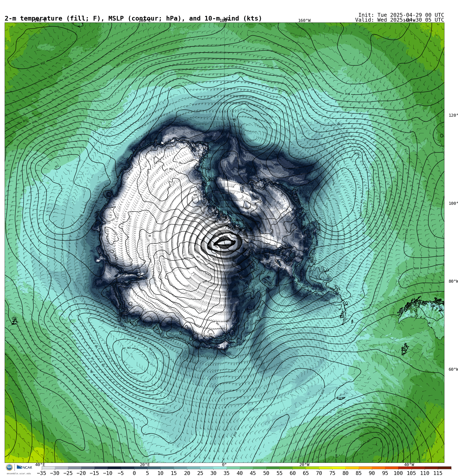Click the 2-m temperature map title
The image size is (458, 476).
(133, 18)
